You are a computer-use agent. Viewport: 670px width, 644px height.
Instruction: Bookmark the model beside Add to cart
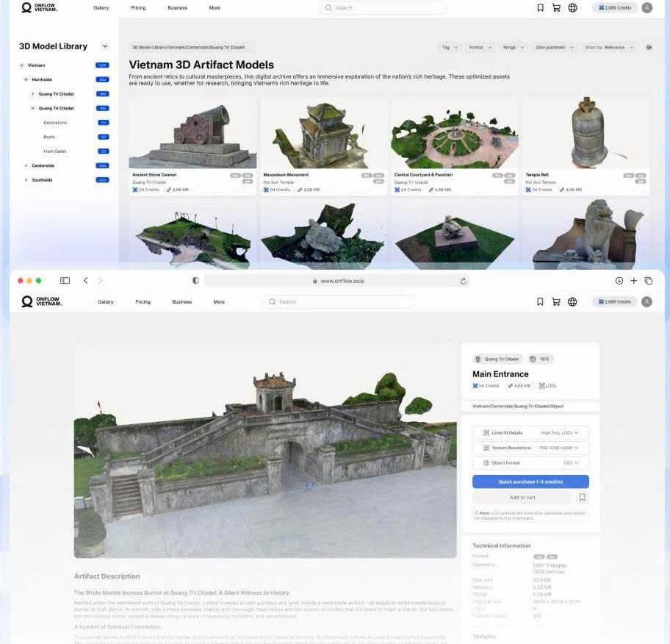click(x=582, y=497)
